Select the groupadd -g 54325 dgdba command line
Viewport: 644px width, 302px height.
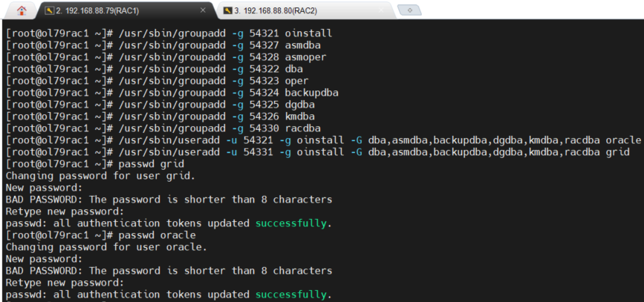pos(160,105)
